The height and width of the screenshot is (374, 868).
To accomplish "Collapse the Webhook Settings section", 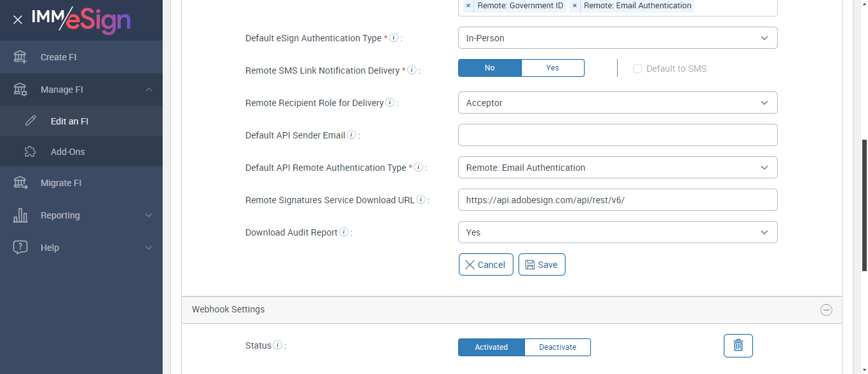I will pos(826,310).
